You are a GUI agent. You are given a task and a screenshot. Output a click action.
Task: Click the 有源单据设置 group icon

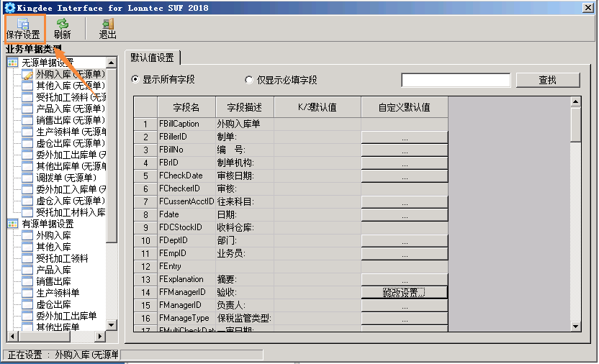click(x=13, y=224)
